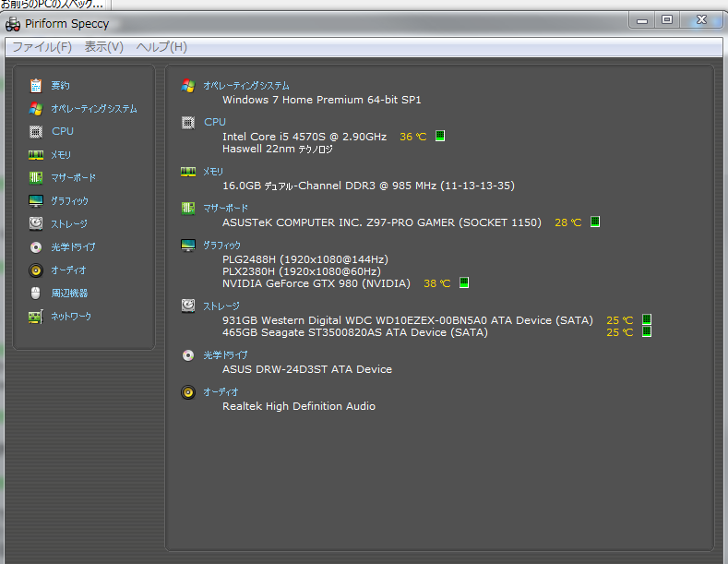Click the 周辺機器 mouse icon in sidebar
The width and height of the screenshot is (728, 564).
point(36,294)
